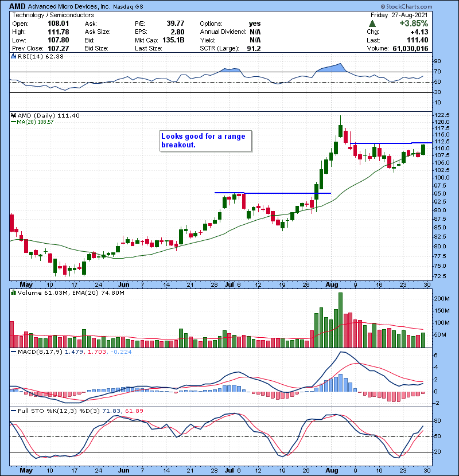Click the AMD (Daily) 111.40 chart legend
Screen dimensions: 459x476
coord(49,115)
